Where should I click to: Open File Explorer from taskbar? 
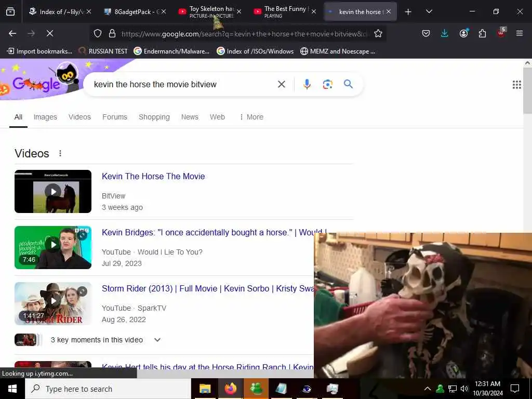pyautogui.click(x=205, y=389)
